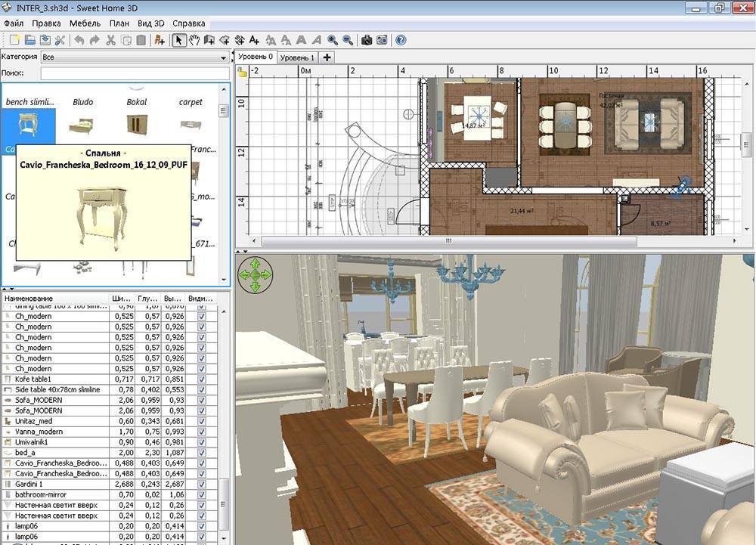Viewport: 756px width, 545px height.
Task: Click in the Поиск search field
Action: click(x=134, y=73)
